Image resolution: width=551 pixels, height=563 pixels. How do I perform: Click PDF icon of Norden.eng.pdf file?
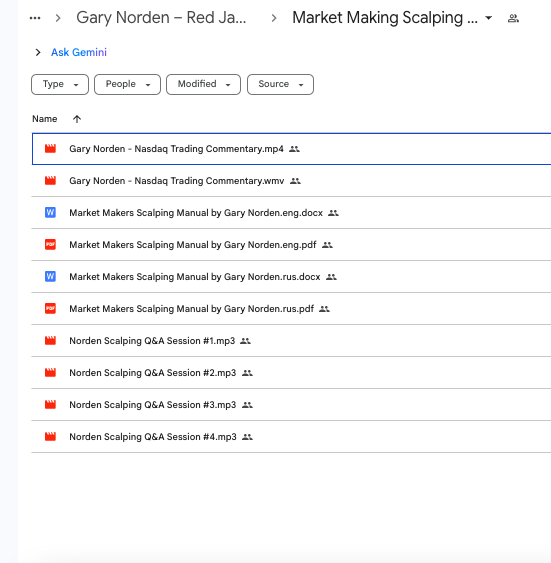pyautogui.click(x=50, y=245)
